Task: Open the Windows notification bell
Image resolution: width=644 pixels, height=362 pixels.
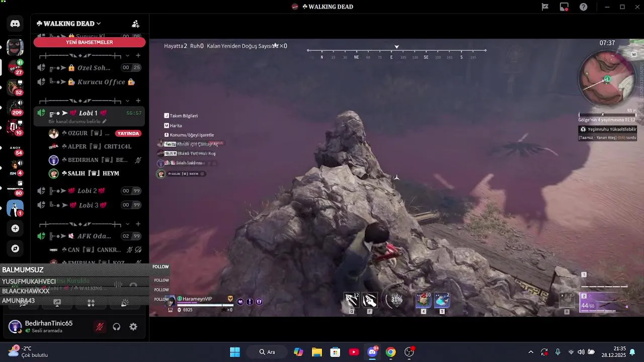Action: click(x=632, y=352)
